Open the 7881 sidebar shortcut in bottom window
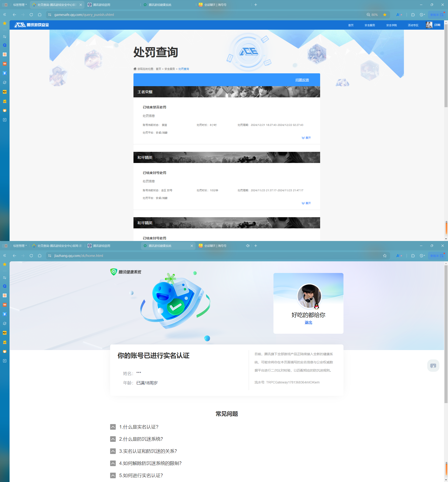448x482 pixels. 5,305
